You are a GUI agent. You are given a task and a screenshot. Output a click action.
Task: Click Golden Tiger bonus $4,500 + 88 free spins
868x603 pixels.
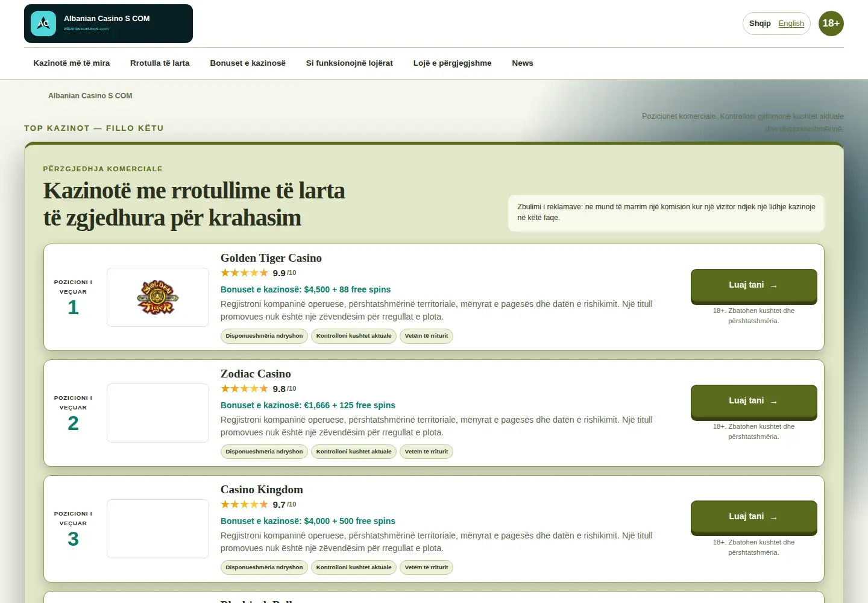click(x=306, y=289)
